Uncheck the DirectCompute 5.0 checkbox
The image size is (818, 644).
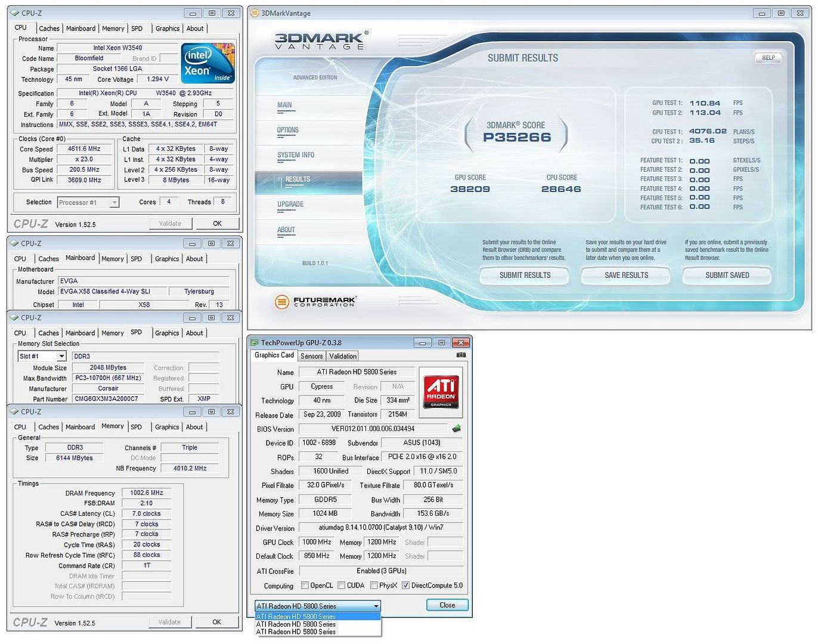click(406, 586)
